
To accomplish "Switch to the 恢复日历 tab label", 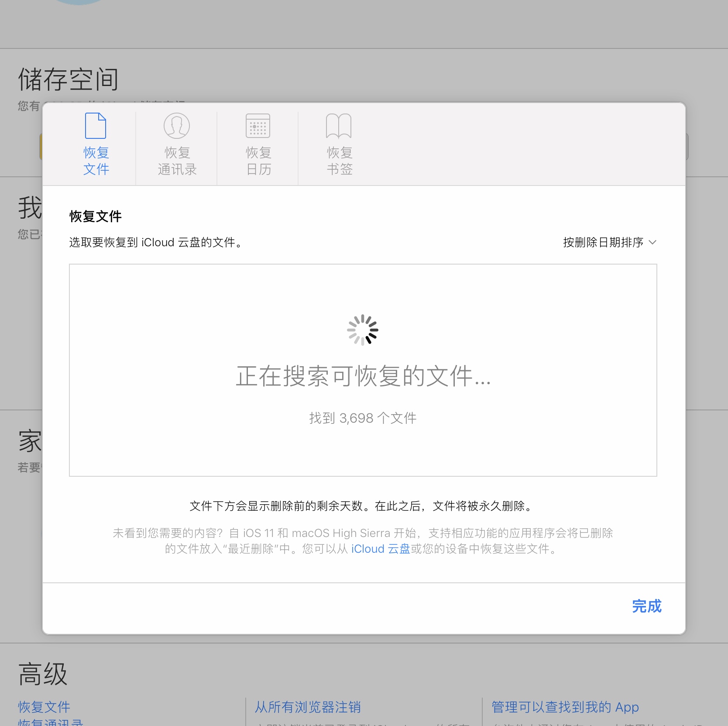I will pyautogui.click(x=258, y=161).
